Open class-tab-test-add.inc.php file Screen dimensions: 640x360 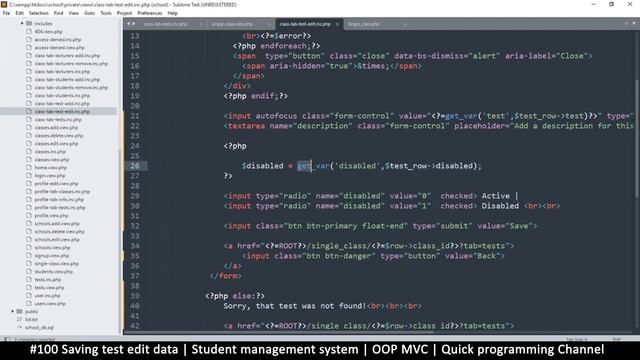tap(62, 103)
